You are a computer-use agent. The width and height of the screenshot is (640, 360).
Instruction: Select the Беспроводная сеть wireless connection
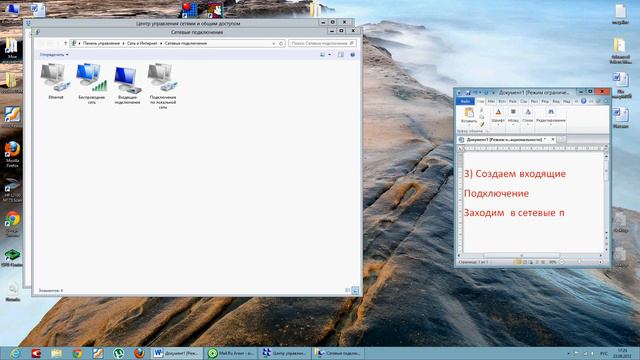click(91, 84)
